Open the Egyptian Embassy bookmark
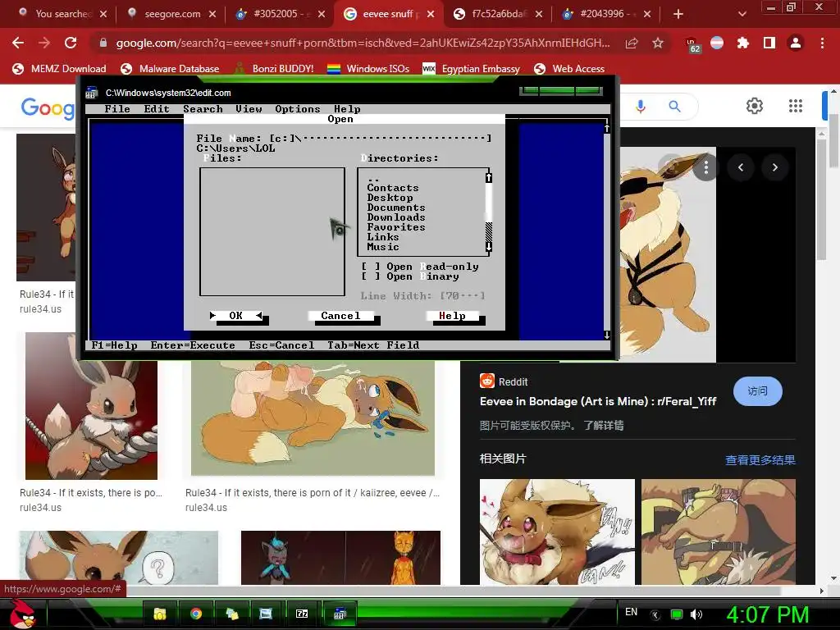 (x=472, y=69)
